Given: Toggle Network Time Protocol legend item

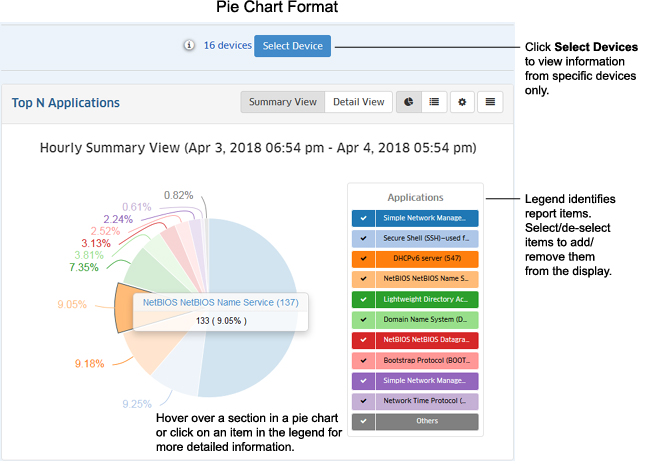Looking at the screenshot, I should (x=415, y=401).
